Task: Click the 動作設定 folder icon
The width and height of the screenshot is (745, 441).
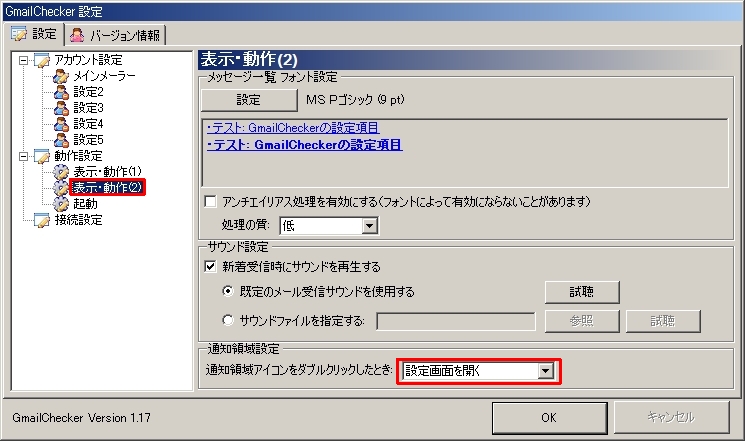Action: click(42, 156)
